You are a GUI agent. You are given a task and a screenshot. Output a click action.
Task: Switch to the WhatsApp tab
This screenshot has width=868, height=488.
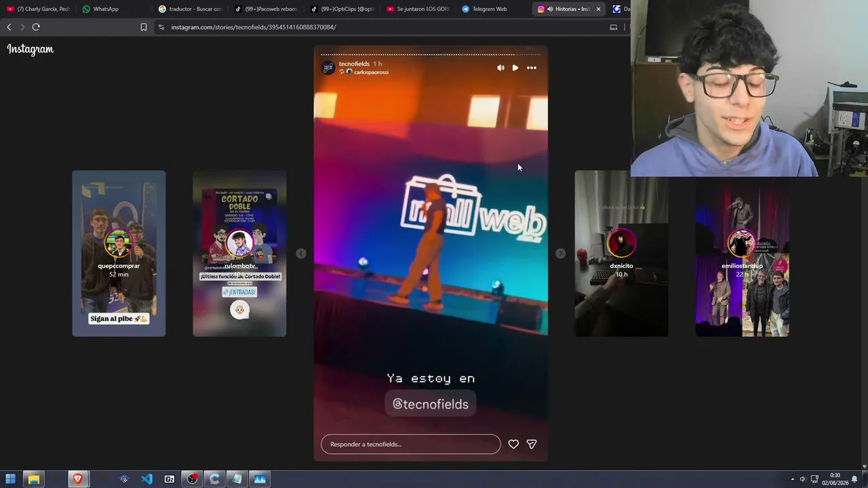(113, 9)
